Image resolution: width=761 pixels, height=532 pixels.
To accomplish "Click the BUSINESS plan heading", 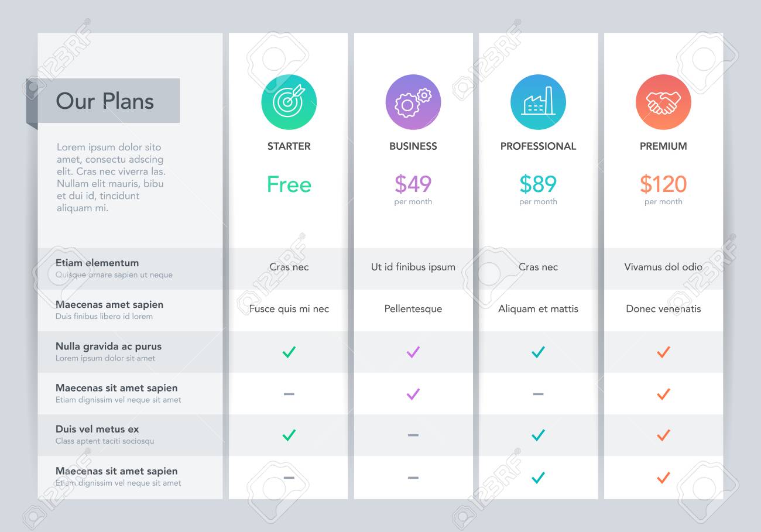I will 413,146.
